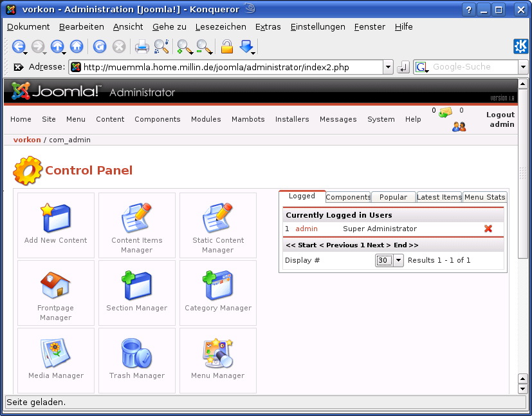This screenshot has width=532, height=416.
Task: Open the Joomla Installers menu
Action: 292,119
